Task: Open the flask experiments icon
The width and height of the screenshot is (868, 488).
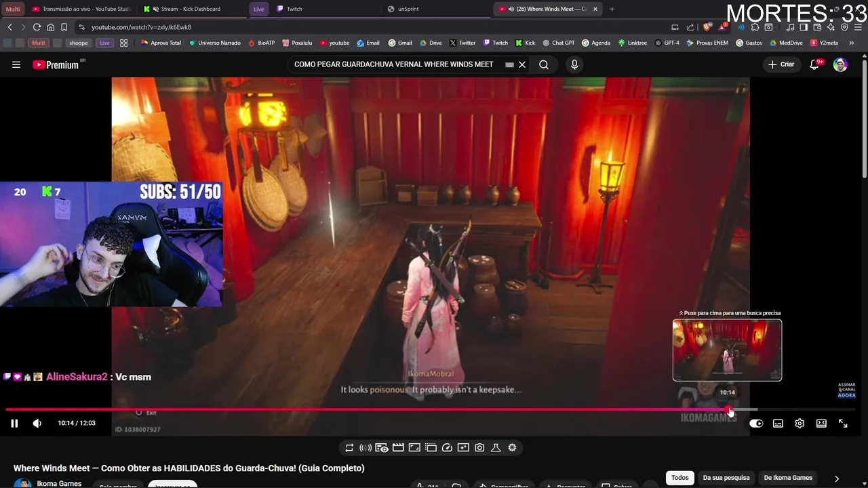Action: tap(496, 447)
